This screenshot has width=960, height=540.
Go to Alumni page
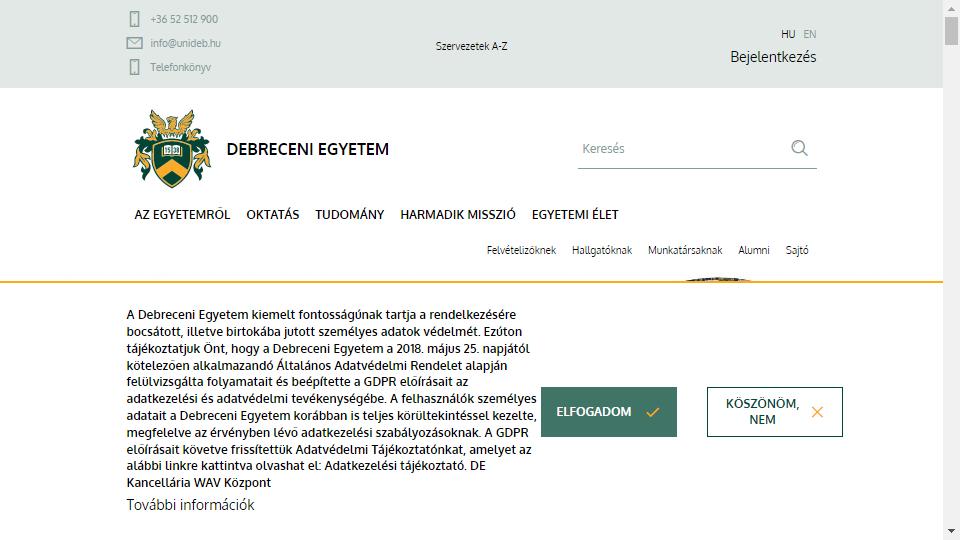point(754,250)
